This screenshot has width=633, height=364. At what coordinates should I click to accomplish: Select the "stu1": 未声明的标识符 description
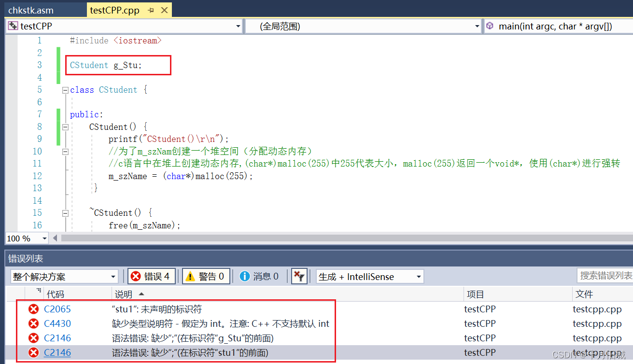(156, 309)
